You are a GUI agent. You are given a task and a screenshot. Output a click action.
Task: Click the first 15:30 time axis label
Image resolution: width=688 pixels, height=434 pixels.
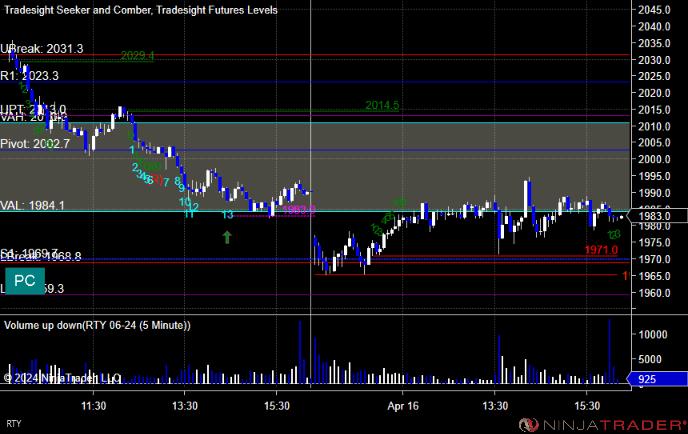click(277, 406)
